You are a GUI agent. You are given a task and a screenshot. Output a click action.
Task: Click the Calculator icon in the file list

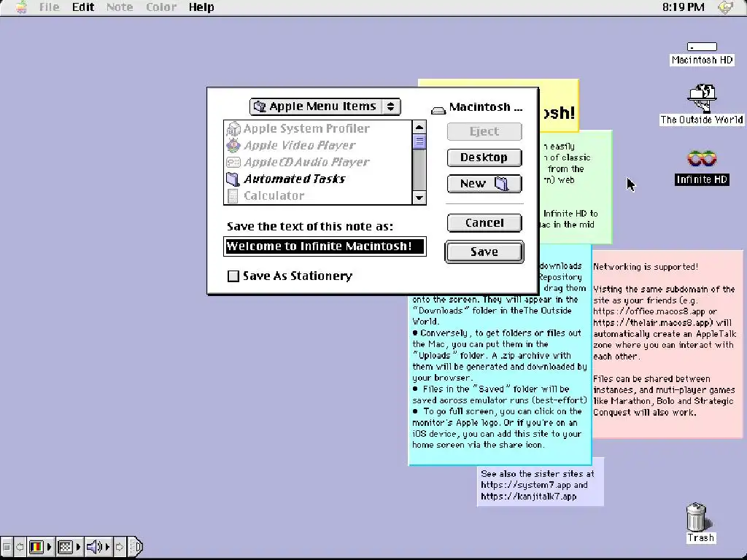click(233, 195)
